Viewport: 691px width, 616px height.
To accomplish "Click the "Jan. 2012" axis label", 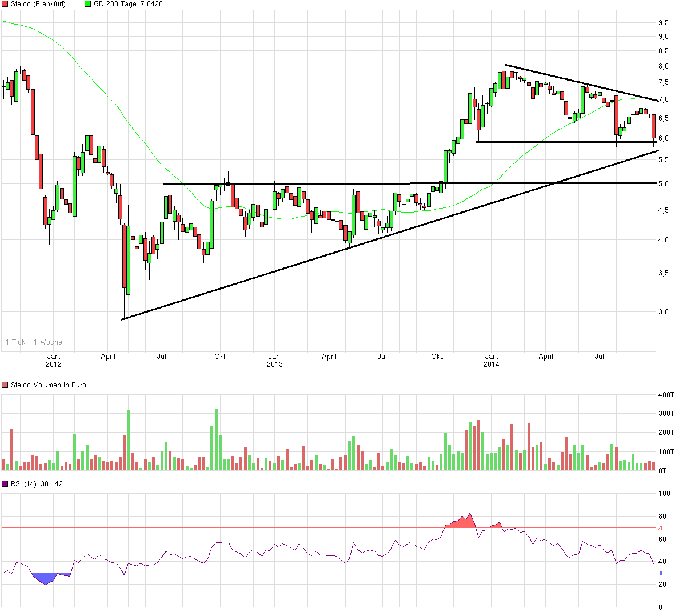I will pyautogui.click(x=54, y=360).
